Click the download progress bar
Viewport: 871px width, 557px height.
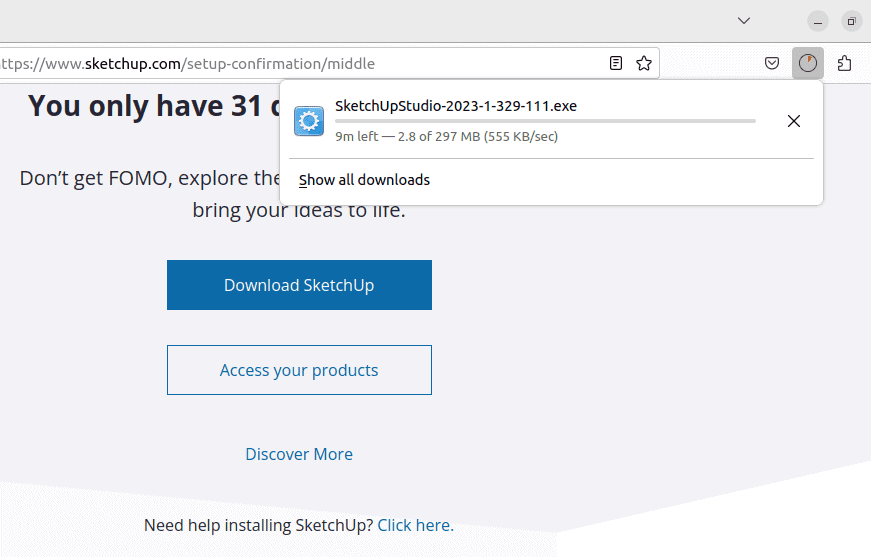click(545, 121)
